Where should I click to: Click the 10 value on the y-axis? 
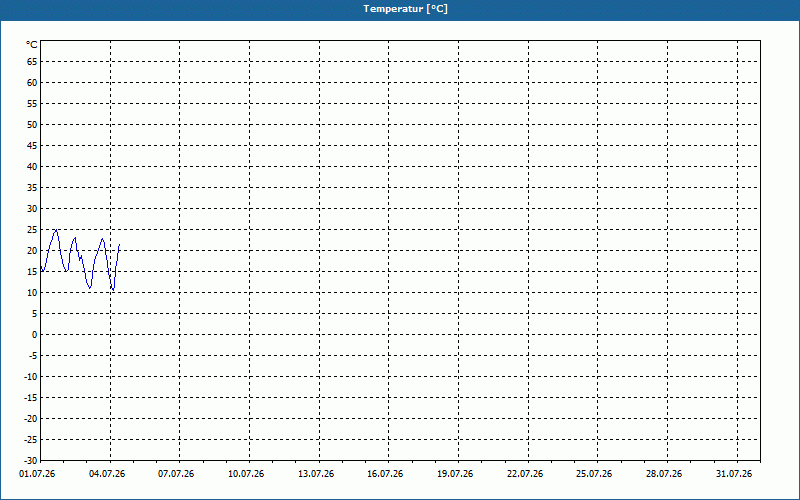click(32, 292)
